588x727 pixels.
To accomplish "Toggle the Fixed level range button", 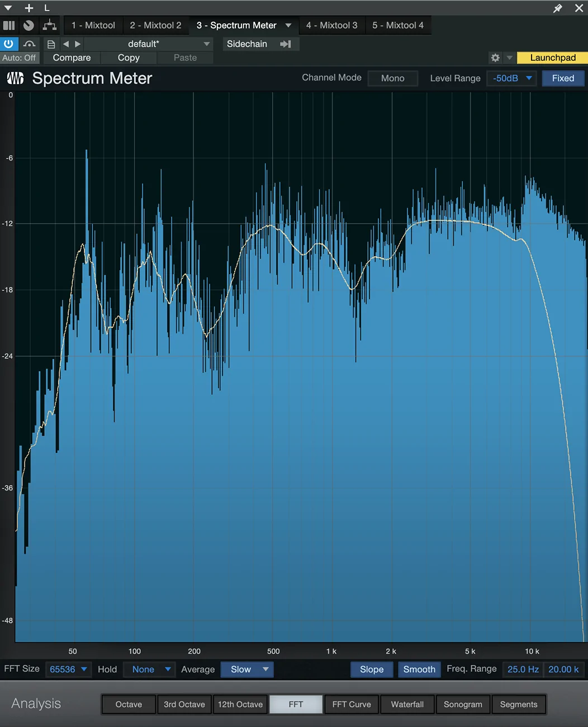I will coord(563,78).
